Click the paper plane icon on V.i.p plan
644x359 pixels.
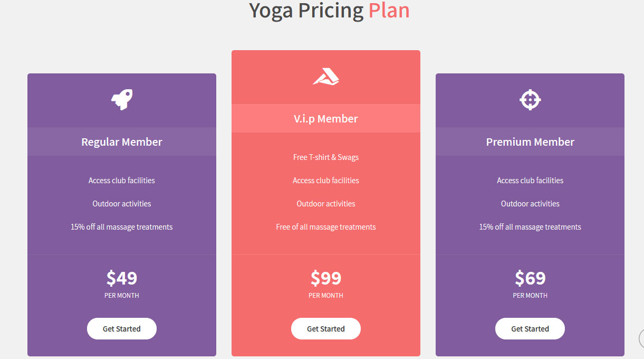[x=326, y=77]
